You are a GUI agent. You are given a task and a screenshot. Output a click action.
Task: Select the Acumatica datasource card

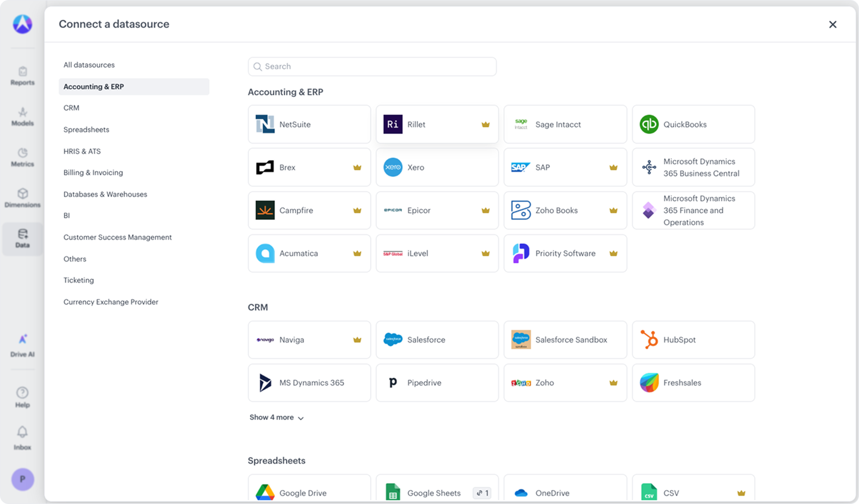tap(309, 253)
